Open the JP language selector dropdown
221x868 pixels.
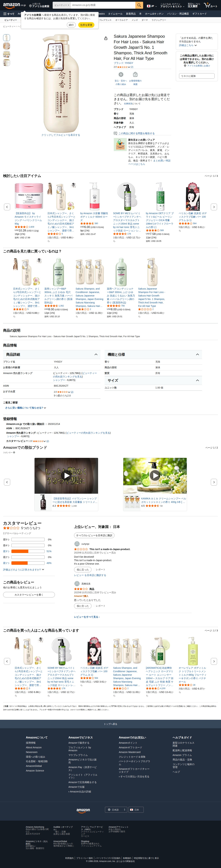pyautogui.click(x=152, y=6)
